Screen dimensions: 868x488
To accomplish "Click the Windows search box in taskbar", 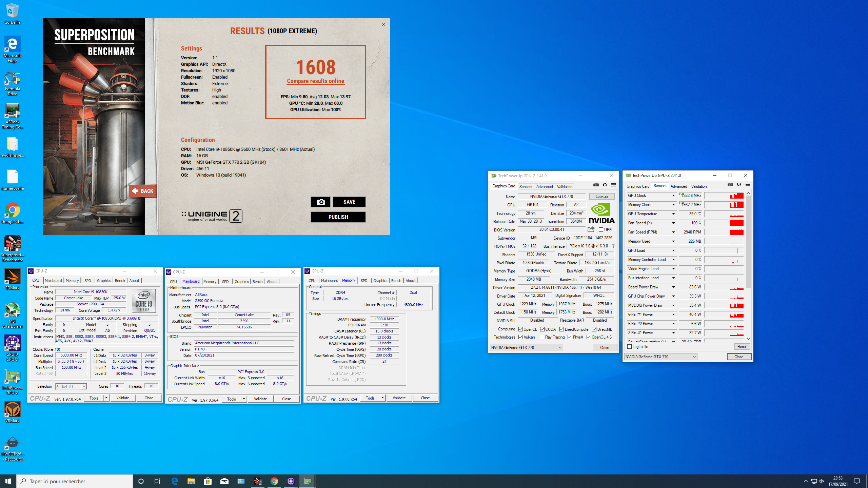I will (x=75, y=481).
